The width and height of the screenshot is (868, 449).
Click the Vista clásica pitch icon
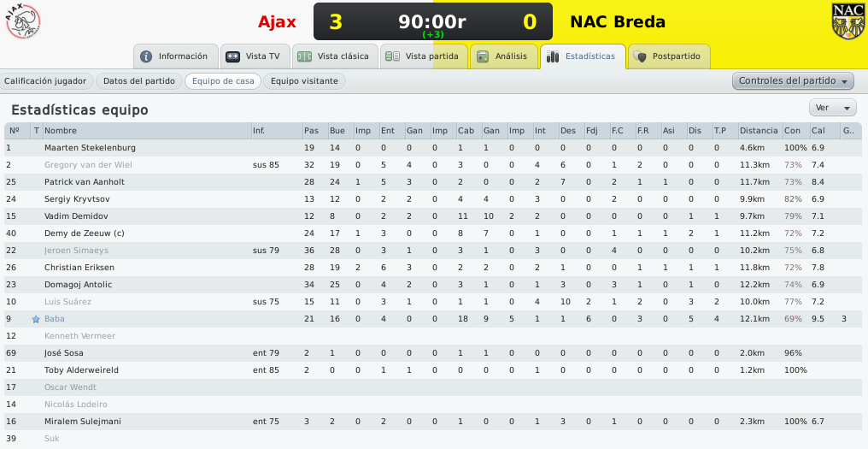tap(304, 56)
